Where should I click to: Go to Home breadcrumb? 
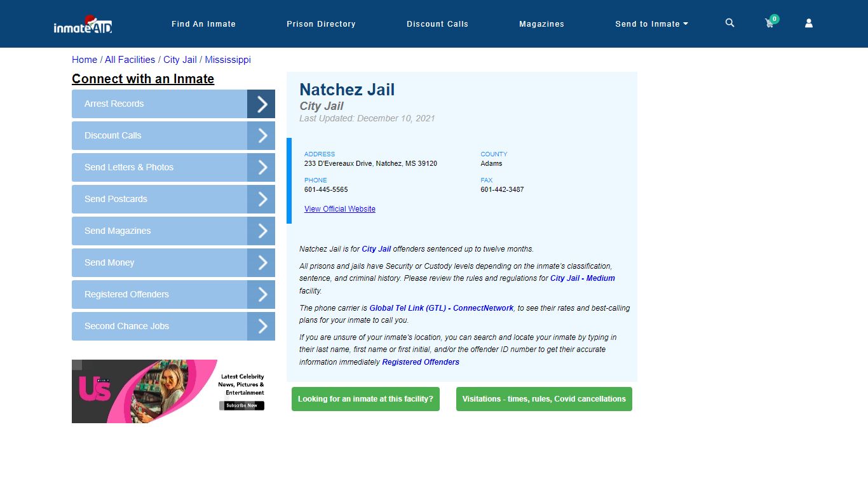click(x=85, y=60)
